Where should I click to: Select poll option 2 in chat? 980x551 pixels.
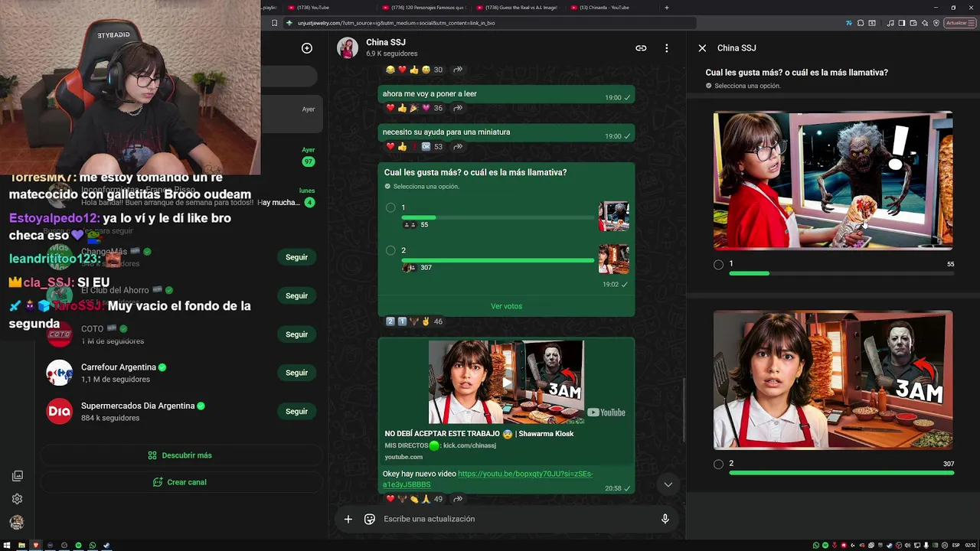point(390,250)
